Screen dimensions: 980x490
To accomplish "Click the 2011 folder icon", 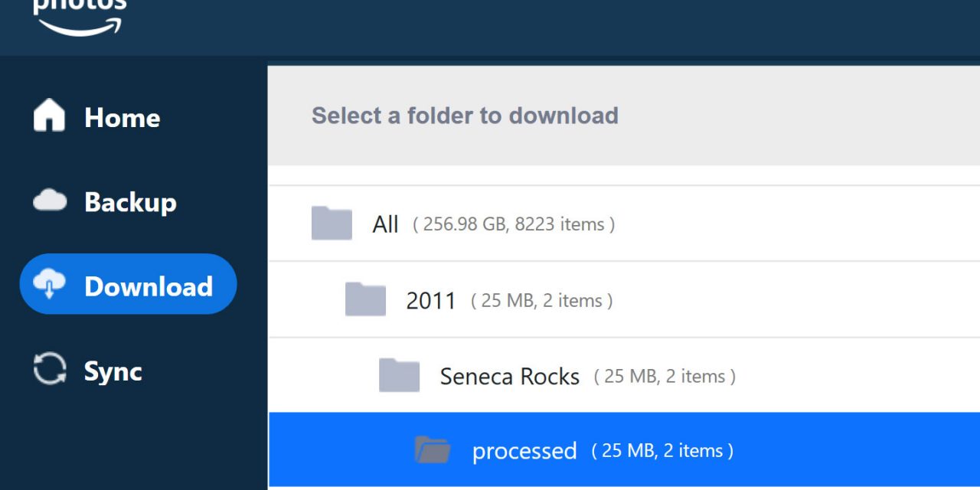I will (x=365, y=299).
